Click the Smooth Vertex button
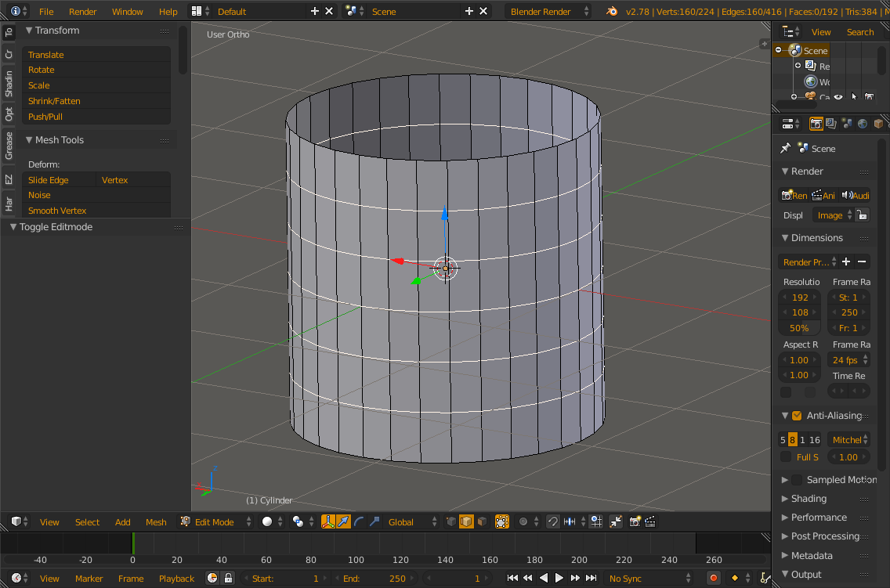Image resolution: width=890 pixels, height=588 pixels. click(96, 211)
